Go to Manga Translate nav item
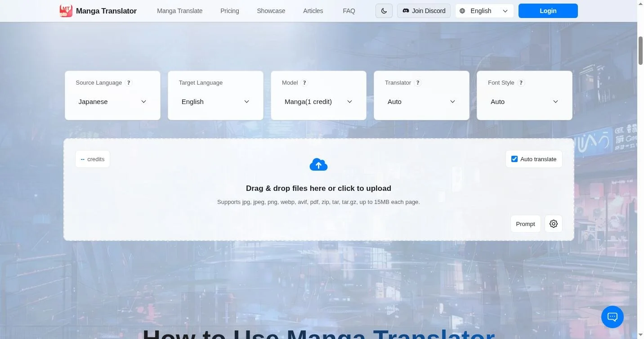The height and width of the screenshot is (339, 644). click(179, 11)
